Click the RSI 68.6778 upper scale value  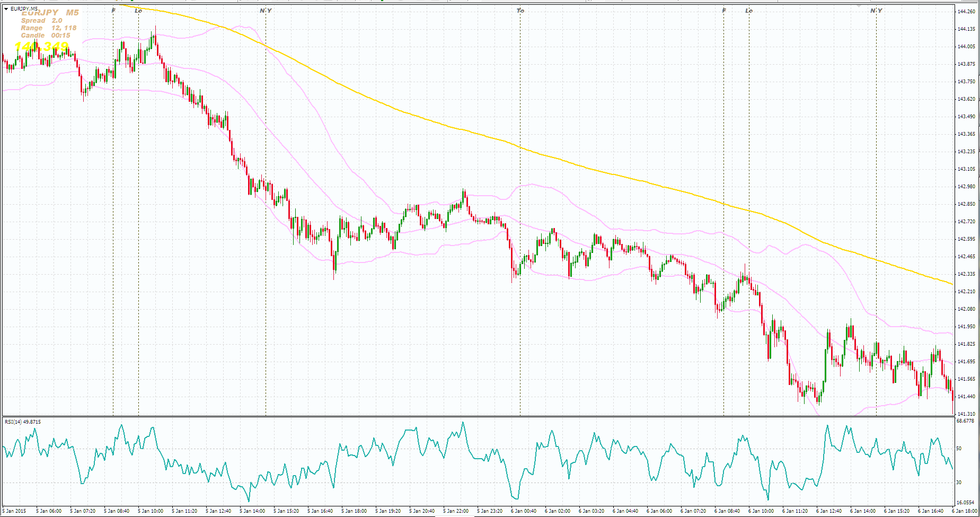[965, 421]
